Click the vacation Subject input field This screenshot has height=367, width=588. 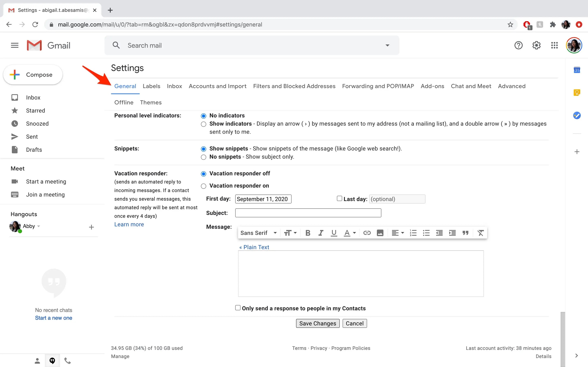coord(308,213)
